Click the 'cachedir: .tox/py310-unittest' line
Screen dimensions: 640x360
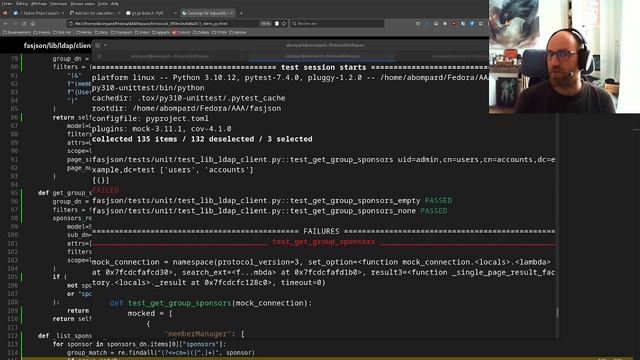(x=189, y=98)
